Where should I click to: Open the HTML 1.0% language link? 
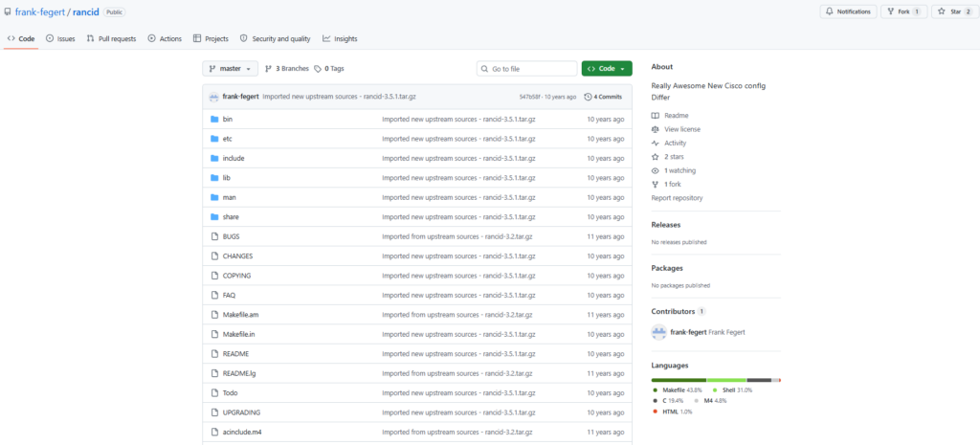coord(673,412)
